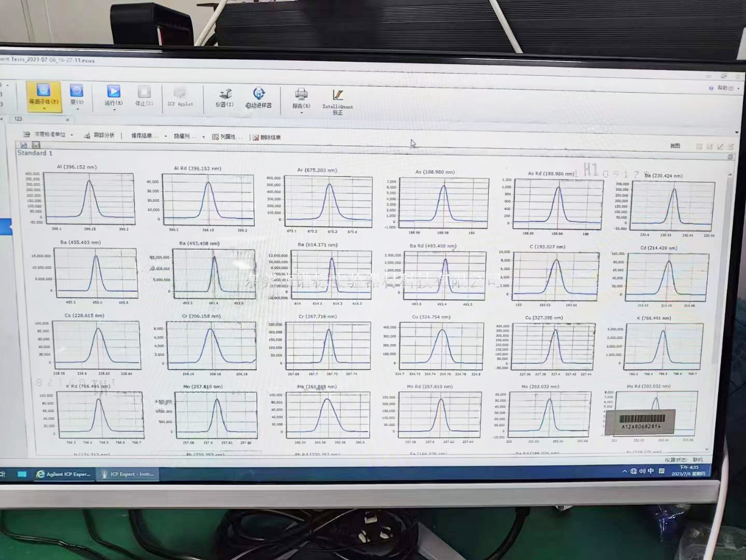Open the Instrument (仪器) icon

224,97
